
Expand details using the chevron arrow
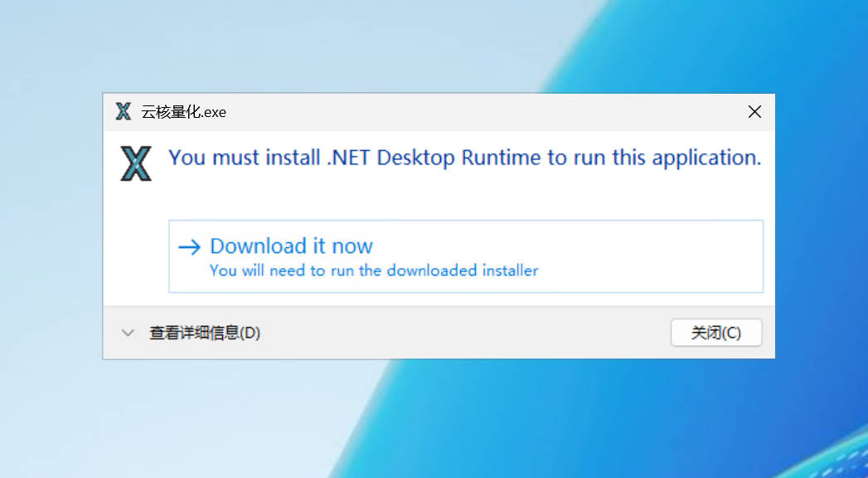(128, 333)
